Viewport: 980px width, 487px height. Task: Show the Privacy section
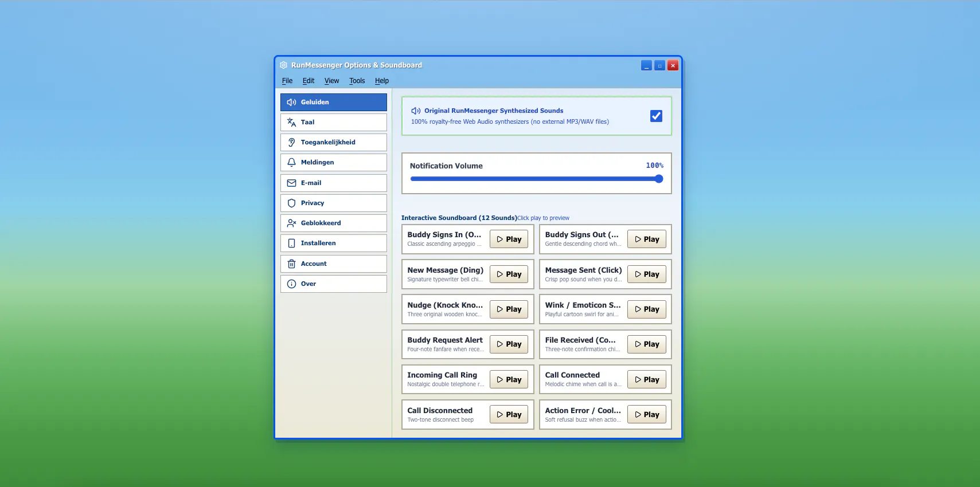pyautogui.click(x=334, y=203)
